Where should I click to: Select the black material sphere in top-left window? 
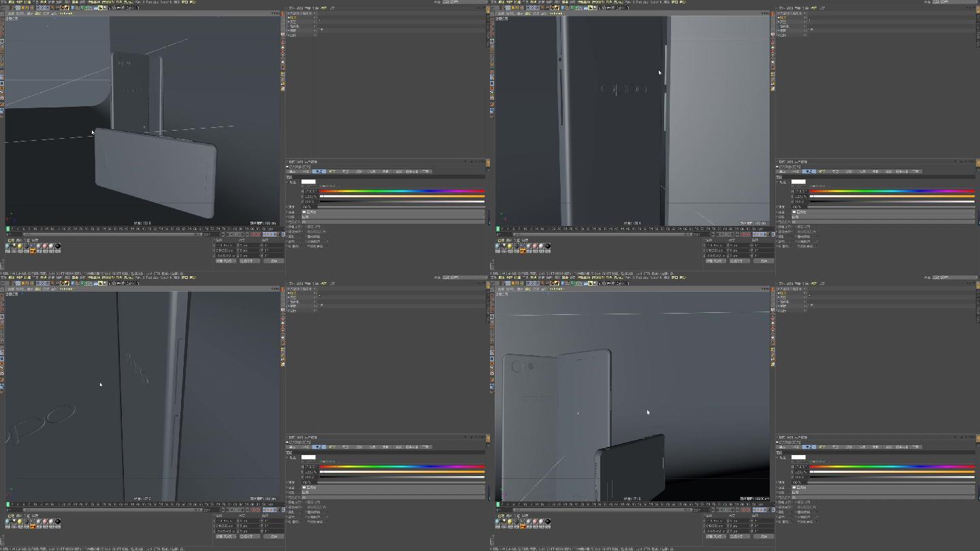58,246
